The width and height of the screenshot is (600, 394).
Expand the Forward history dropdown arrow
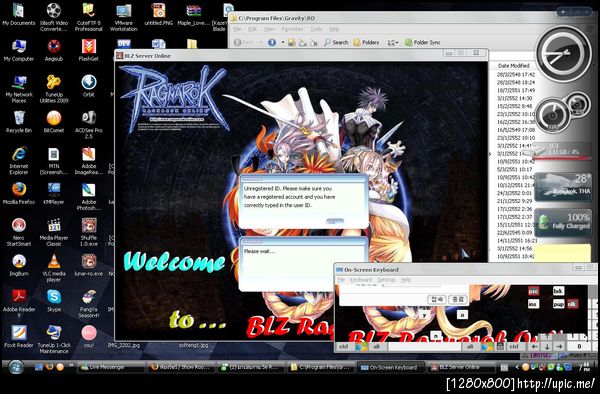283,42
